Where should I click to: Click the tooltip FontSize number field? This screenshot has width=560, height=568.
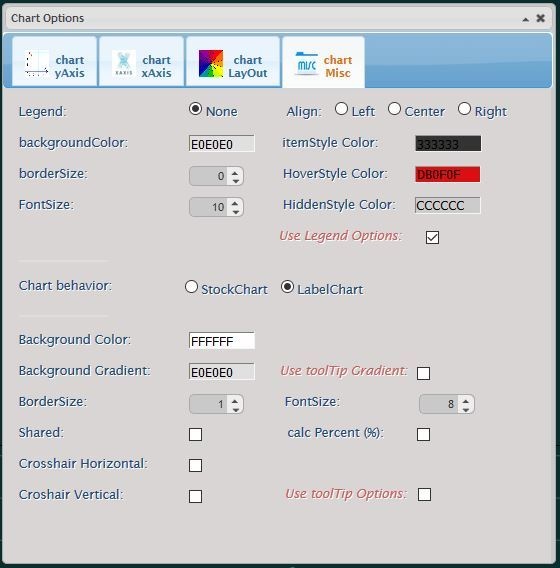[x=439, y=404]
